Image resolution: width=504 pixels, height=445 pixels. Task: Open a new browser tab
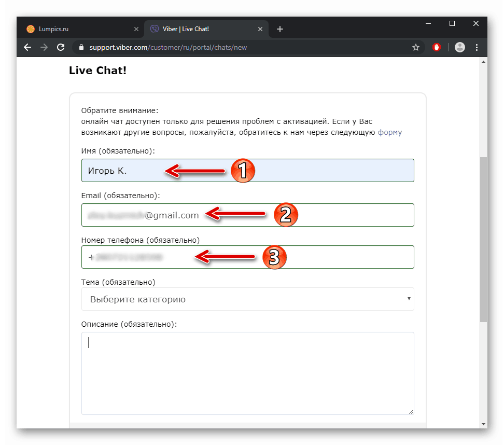[280, 29]
